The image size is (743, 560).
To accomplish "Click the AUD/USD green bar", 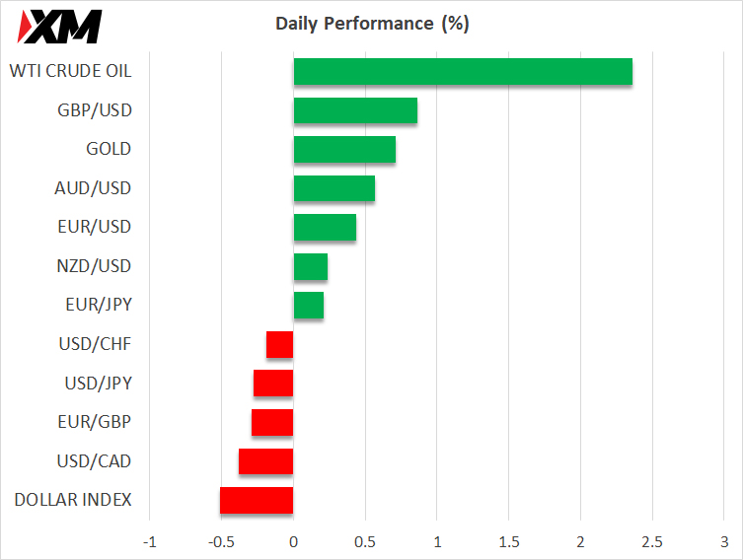I will click(x=334, y=188).
